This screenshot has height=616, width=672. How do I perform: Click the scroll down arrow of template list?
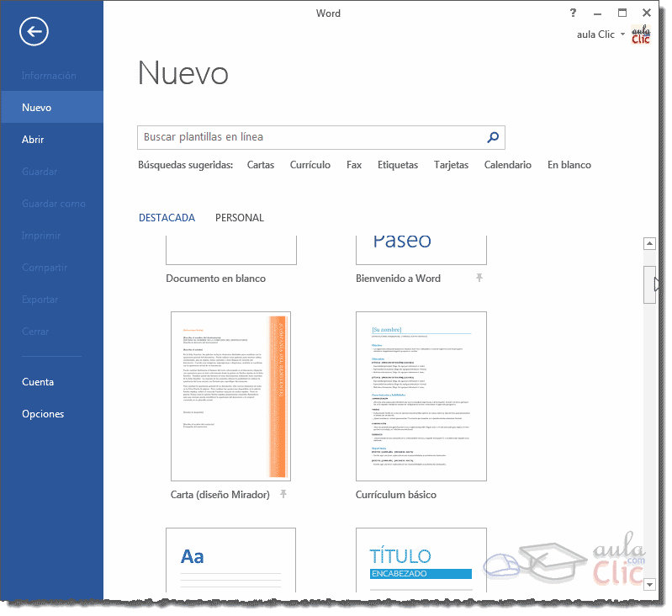click(650, 584)
